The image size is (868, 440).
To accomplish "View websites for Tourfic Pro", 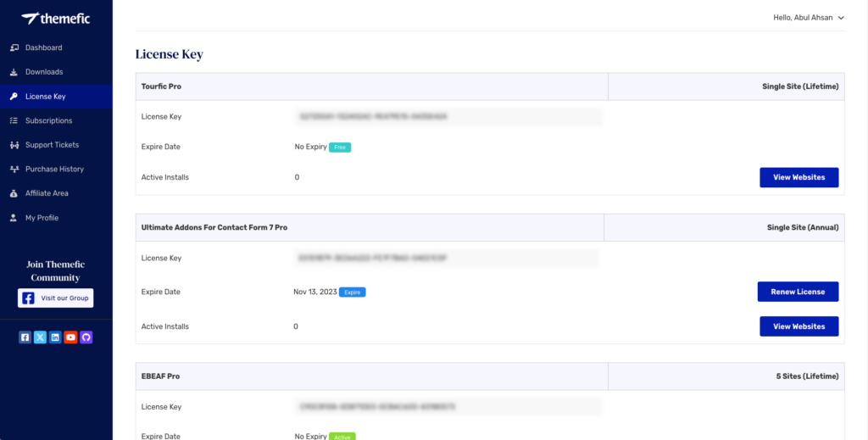I will 798,178.
